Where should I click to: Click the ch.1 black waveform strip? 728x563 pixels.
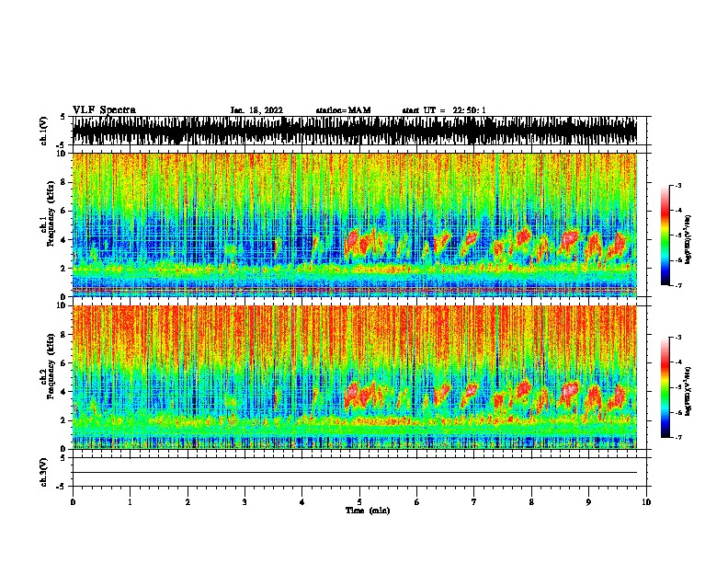click(x=355, y=131)
